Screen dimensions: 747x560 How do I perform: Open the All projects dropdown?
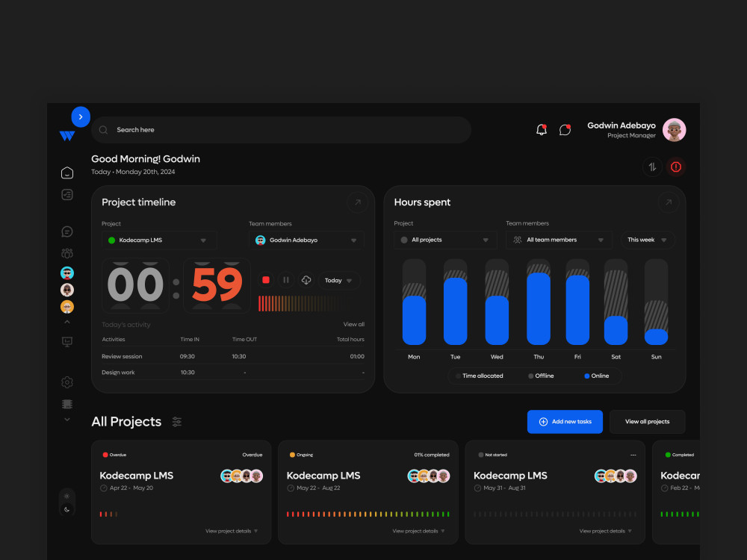[445, 240]
